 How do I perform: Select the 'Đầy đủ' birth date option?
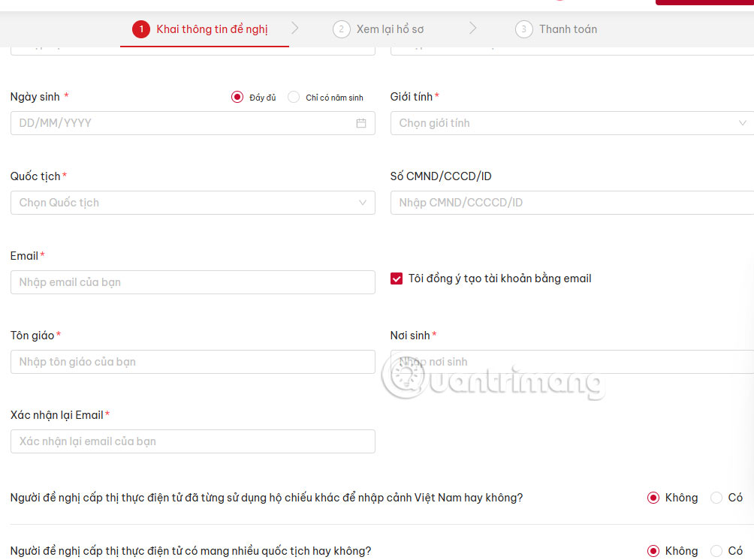237,97
